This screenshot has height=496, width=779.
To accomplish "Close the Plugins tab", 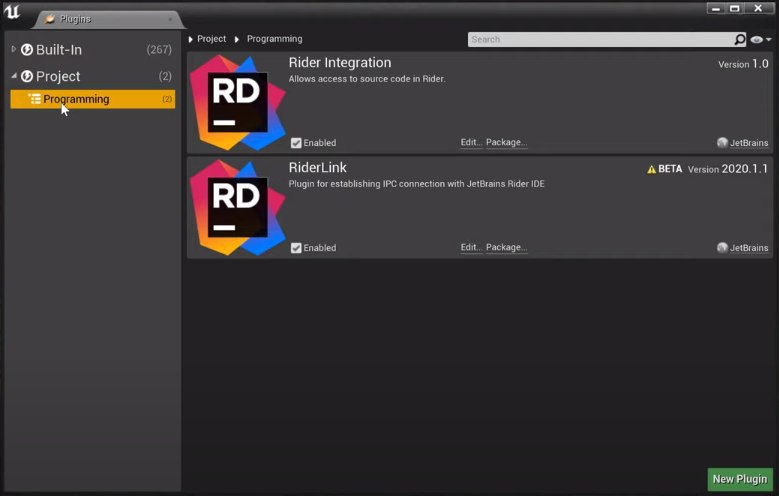I will (x=170, y=19).
